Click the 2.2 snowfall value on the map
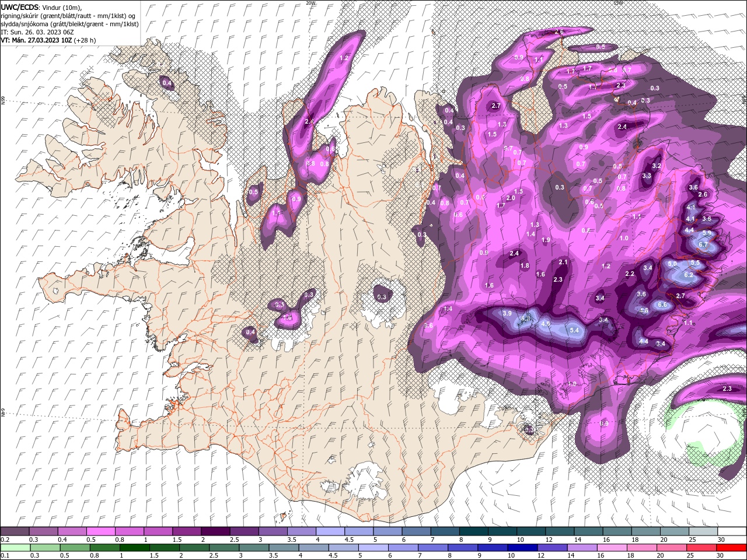 click(630, 274)
